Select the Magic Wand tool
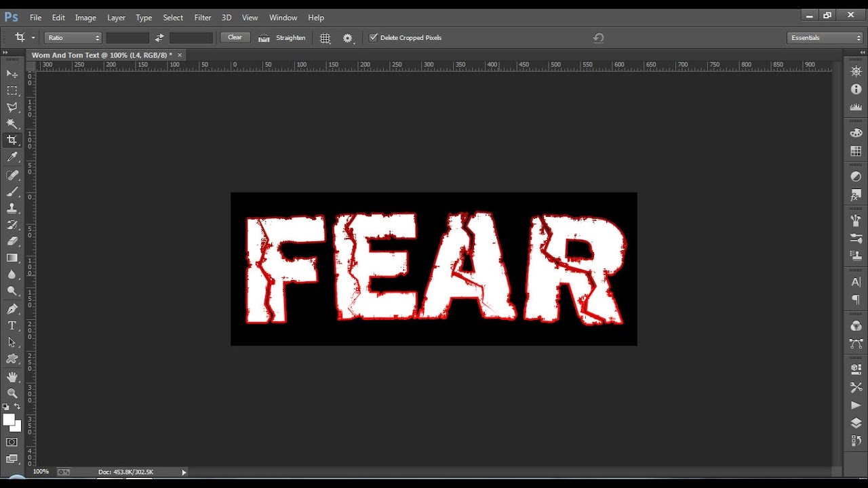Screen dimensions: 868x488 coord(12,123)
